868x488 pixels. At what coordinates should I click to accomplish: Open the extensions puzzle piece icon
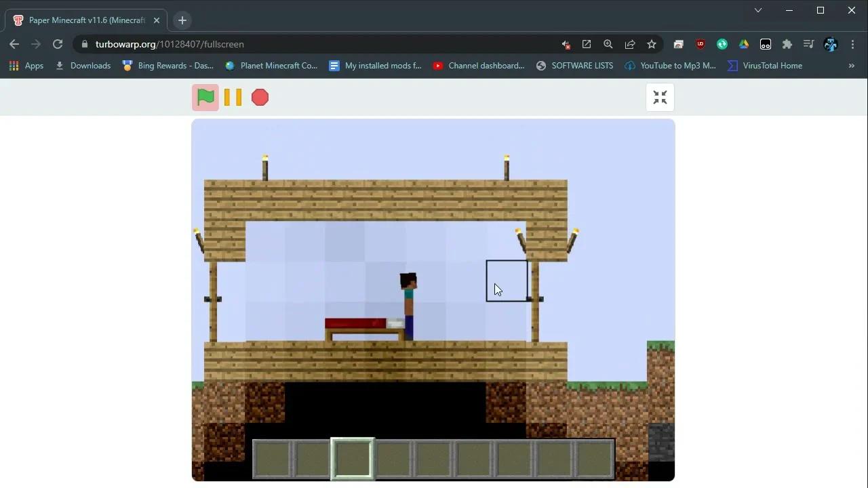(x=787, y=44)
